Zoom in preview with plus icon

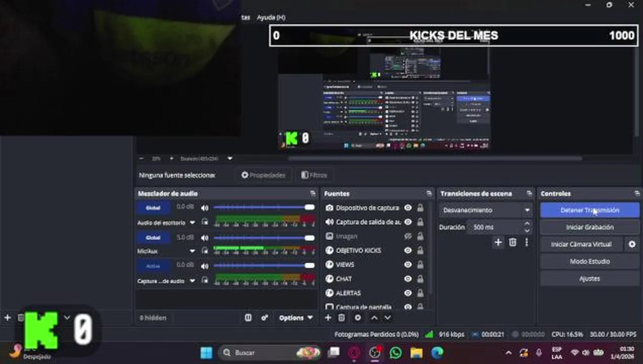[171, 158]
